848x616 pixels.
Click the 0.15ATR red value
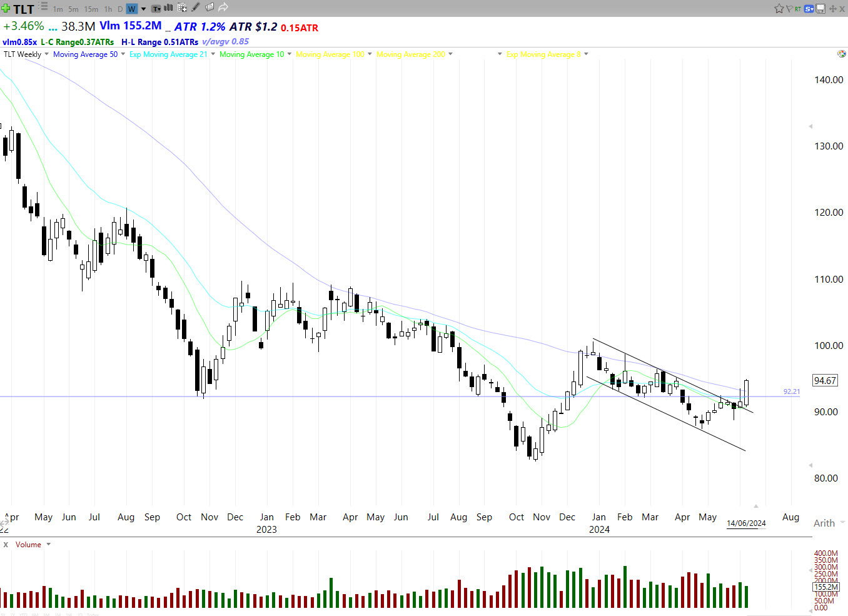pos(300,28)
